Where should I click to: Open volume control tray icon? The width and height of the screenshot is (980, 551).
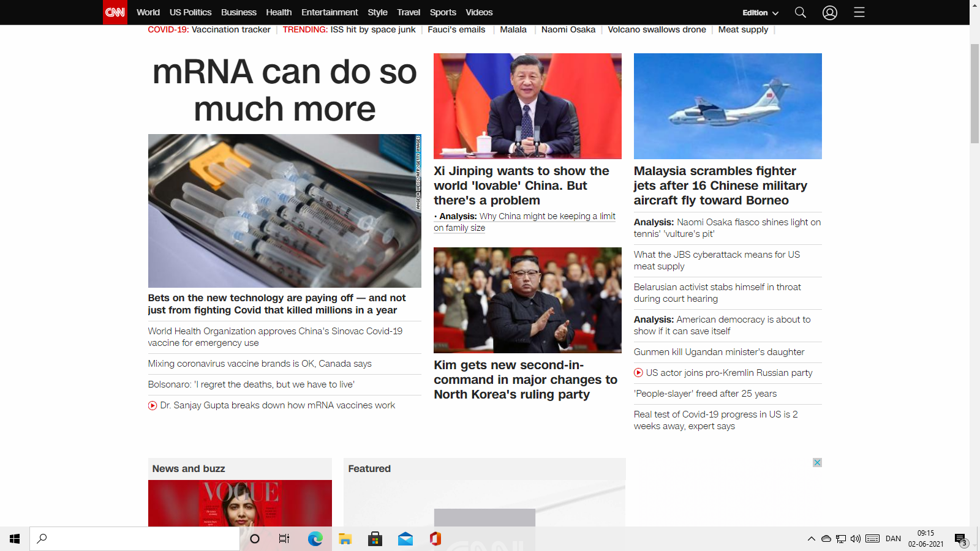click(856, 539)
